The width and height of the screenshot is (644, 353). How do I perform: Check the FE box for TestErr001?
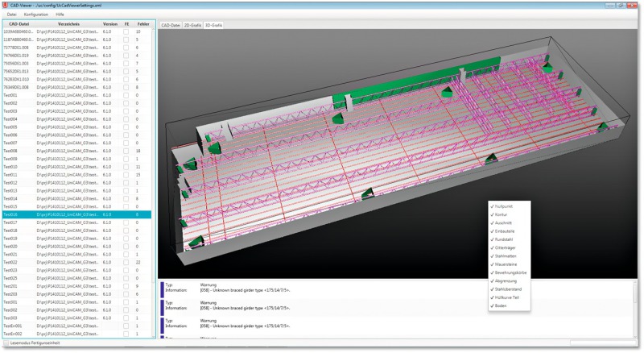click(x=126, y=326)
